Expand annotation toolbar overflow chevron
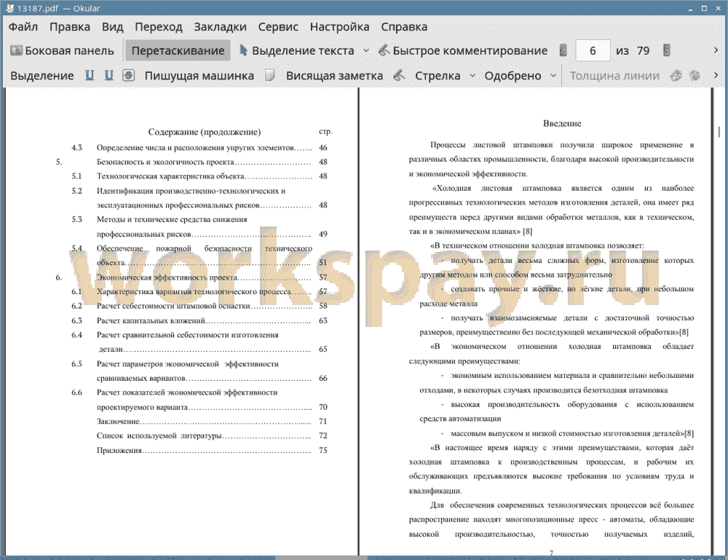 coord(716,75)
